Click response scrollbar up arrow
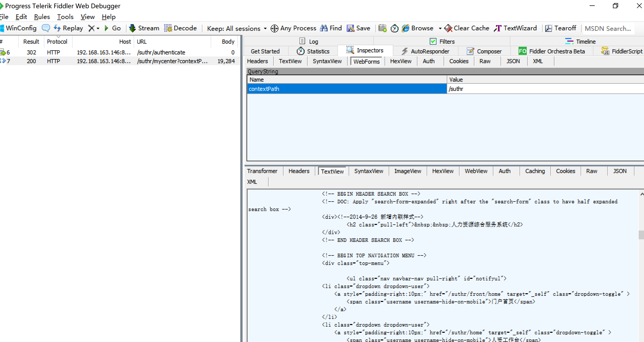The height and width of the screenshot is (342, 644). [641, 194]
